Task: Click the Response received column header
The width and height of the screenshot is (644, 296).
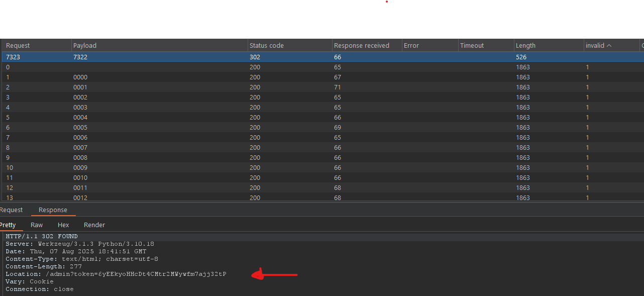Action: 362,46
